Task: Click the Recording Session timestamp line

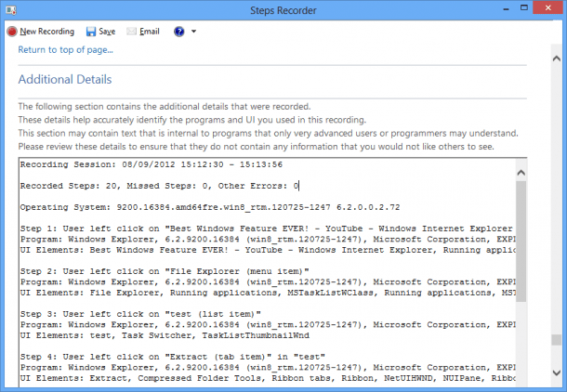Action: 152,164
